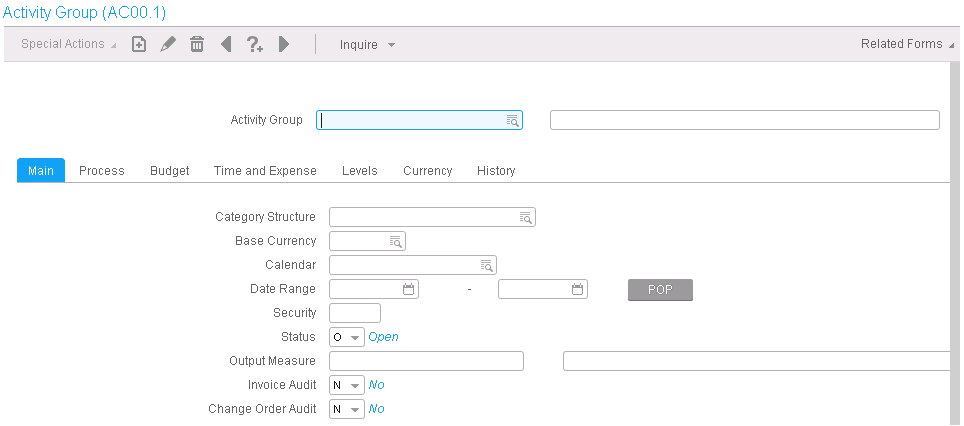
Task: Focus the Activity Group input field
Action: 419,120
